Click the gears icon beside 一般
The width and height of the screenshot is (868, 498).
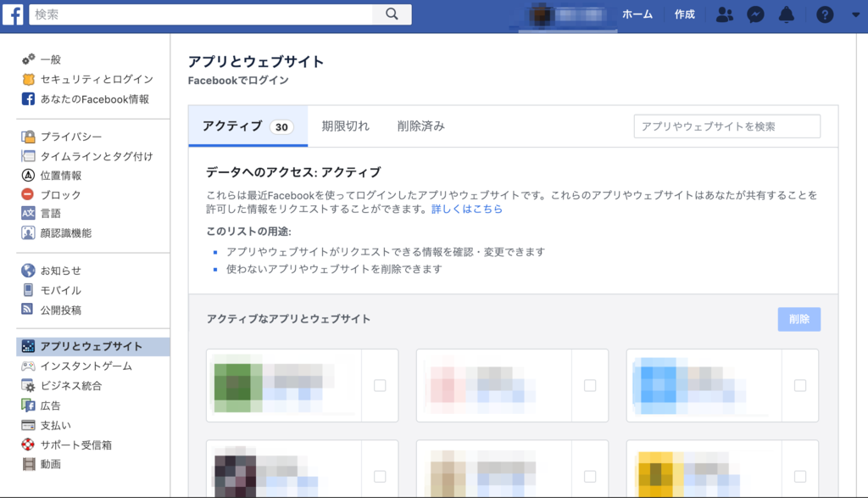(x=28, y=59)
